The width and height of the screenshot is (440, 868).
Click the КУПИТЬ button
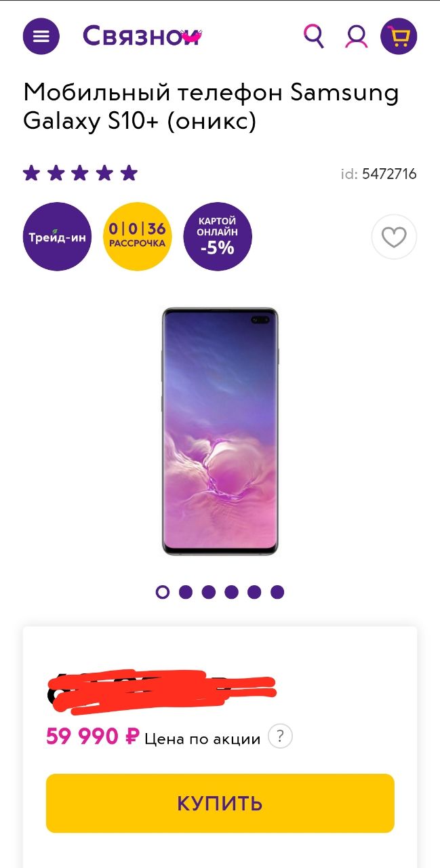click(220, 803)
